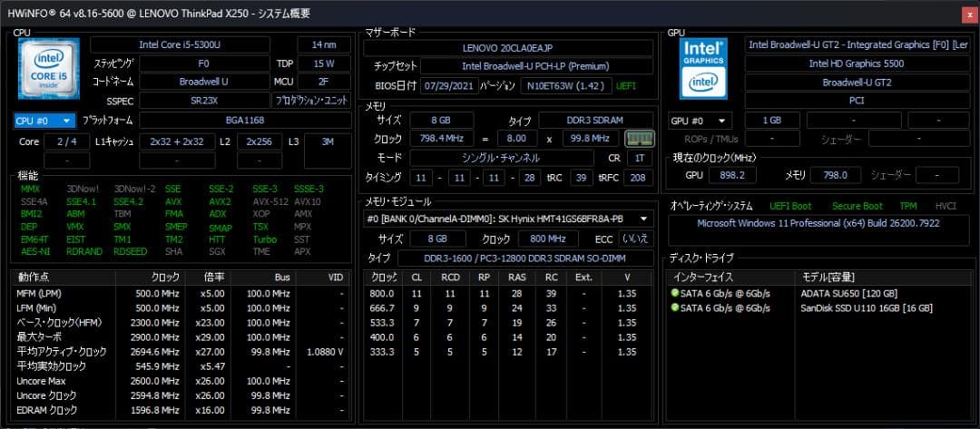Click the RAS column header
Viewport: 980px width, 429px height.
(516, 278)
